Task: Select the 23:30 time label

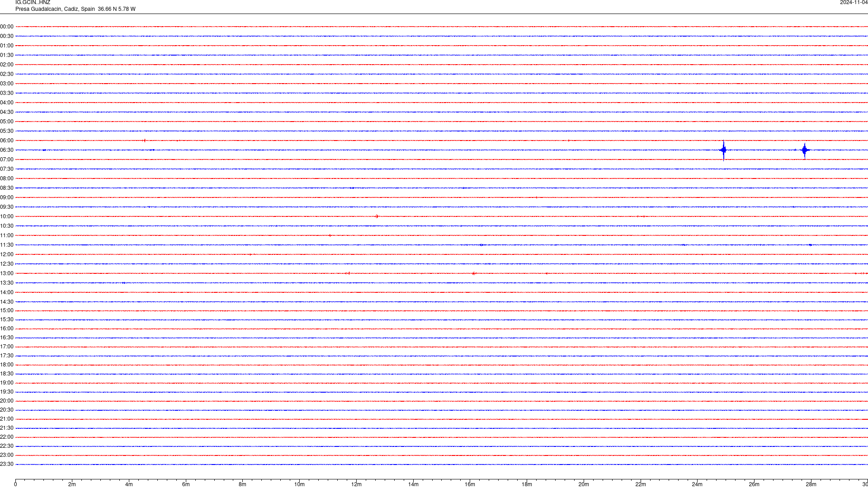Action: pyautogui.click(x=7, y=464)
